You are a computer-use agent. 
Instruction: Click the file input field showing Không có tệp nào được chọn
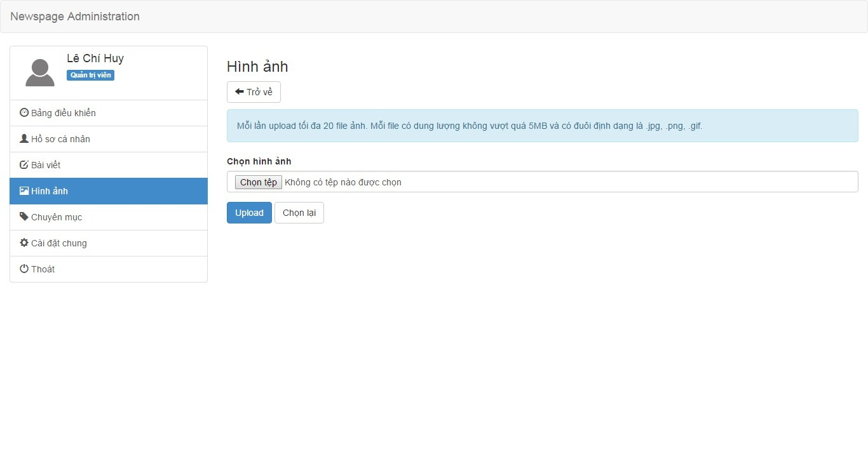(x=543, y=182)
